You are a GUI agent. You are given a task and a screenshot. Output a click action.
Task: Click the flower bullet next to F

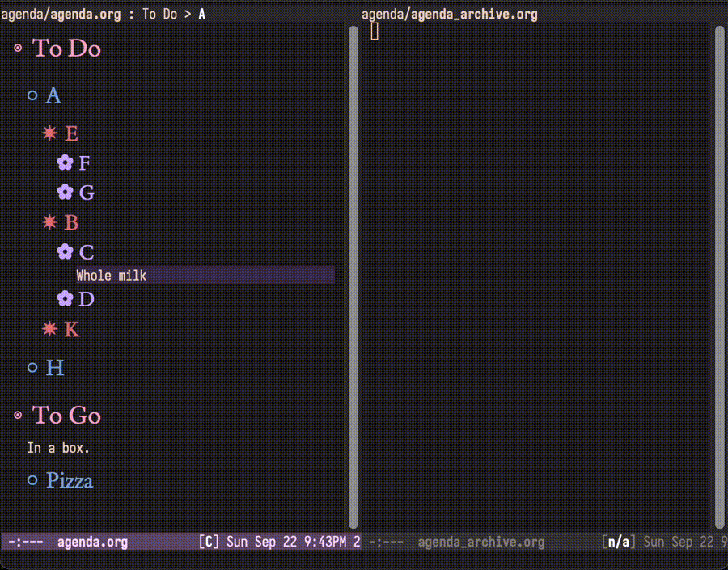[65, 163]
